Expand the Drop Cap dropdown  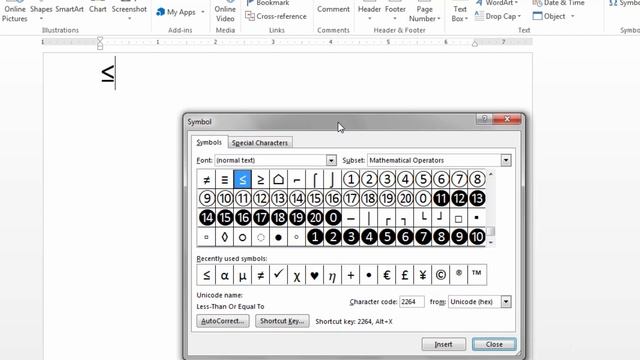click(519, 17)
